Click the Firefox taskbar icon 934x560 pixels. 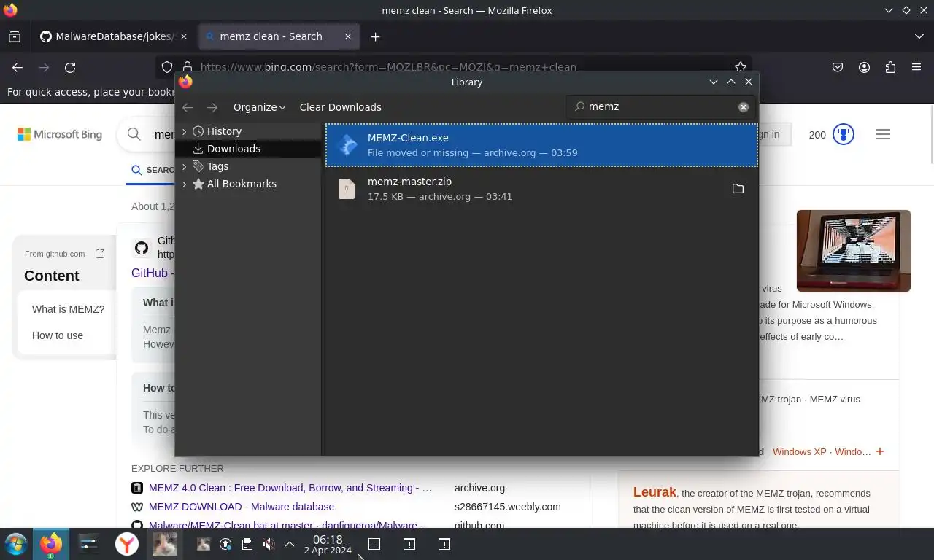[x=50, y=544]
